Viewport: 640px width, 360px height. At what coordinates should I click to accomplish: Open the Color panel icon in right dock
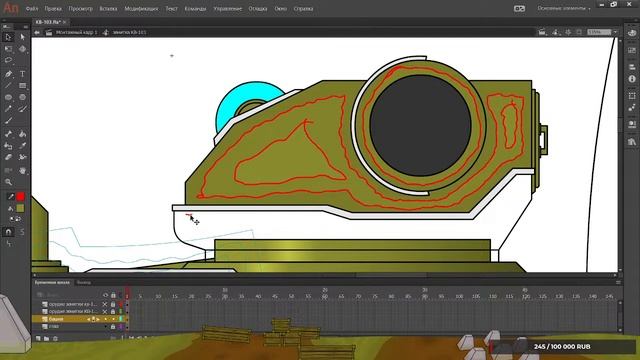coord(632,33)
